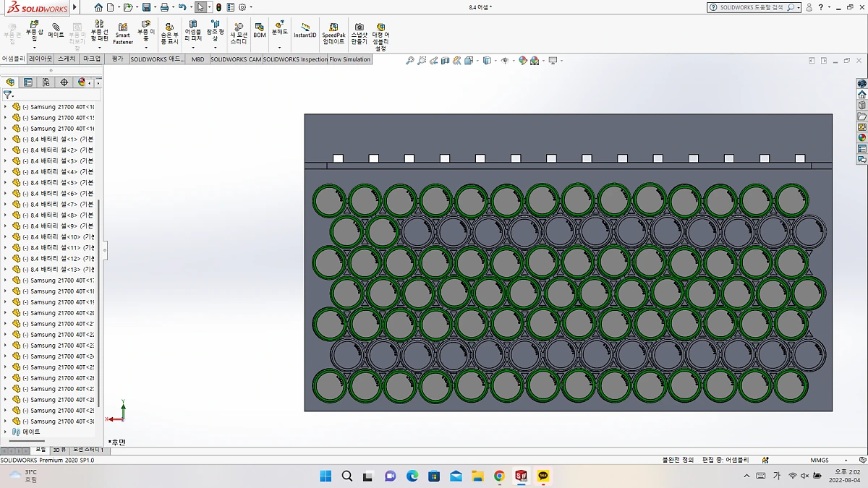Screen dimensions: 868x488
Task: Click the feature tree filter funnel
Action: coord(7,95)
